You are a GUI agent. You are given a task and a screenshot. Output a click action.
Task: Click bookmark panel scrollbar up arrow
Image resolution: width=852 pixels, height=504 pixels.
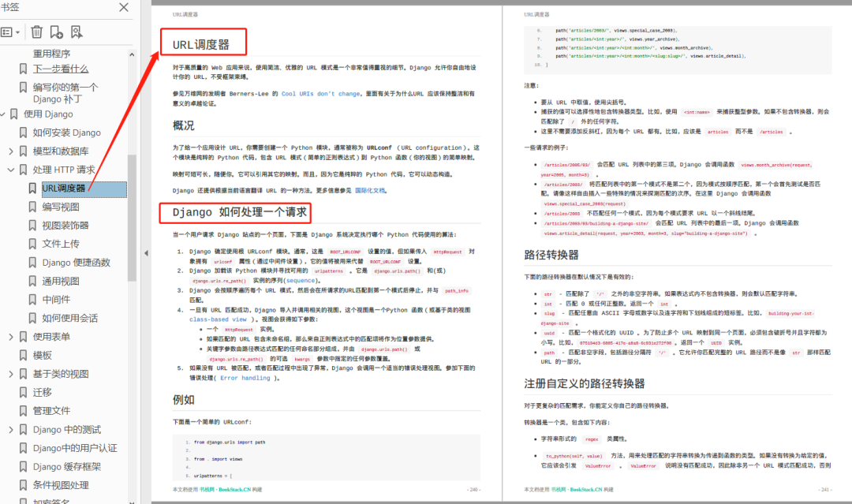click(x=132, y=54)
